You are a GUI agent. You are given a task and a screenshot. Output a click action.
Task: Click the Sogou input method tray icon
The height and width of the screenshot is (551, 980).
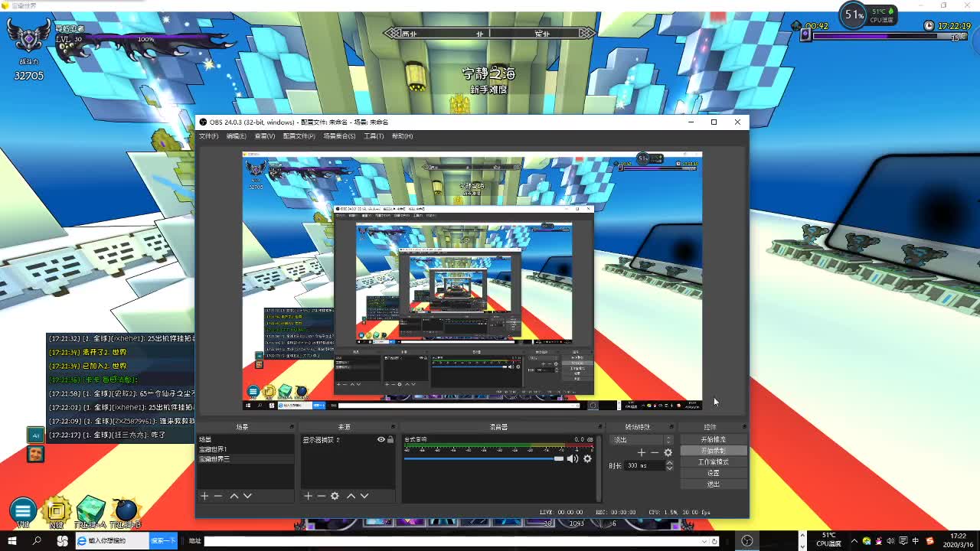coord(929,541)
